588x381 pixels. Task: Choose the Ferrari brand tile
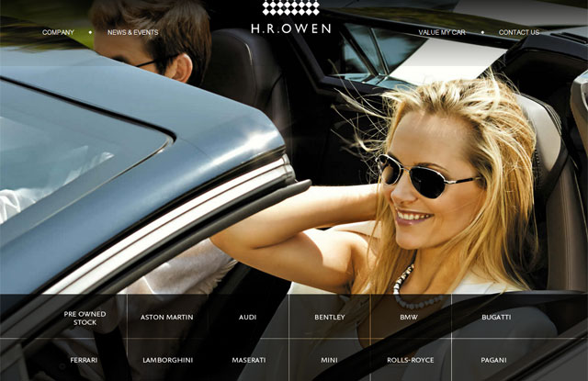click(84, 360)
